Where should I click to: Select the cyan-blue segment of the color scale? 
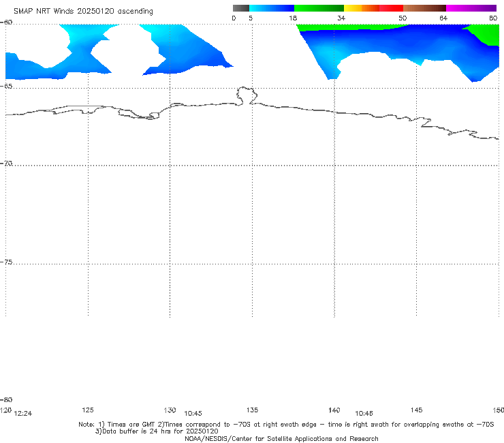coord(272,8)
